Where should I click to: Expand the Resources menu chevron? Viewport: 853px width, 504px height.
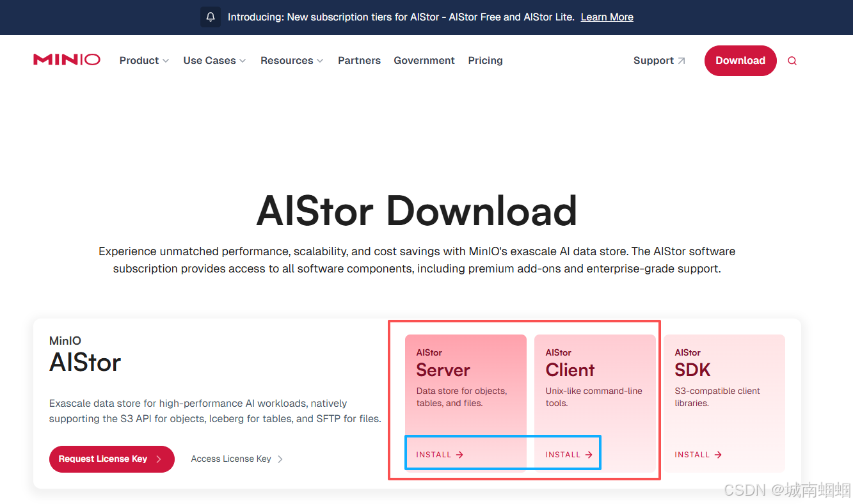[x=320, y=61]
